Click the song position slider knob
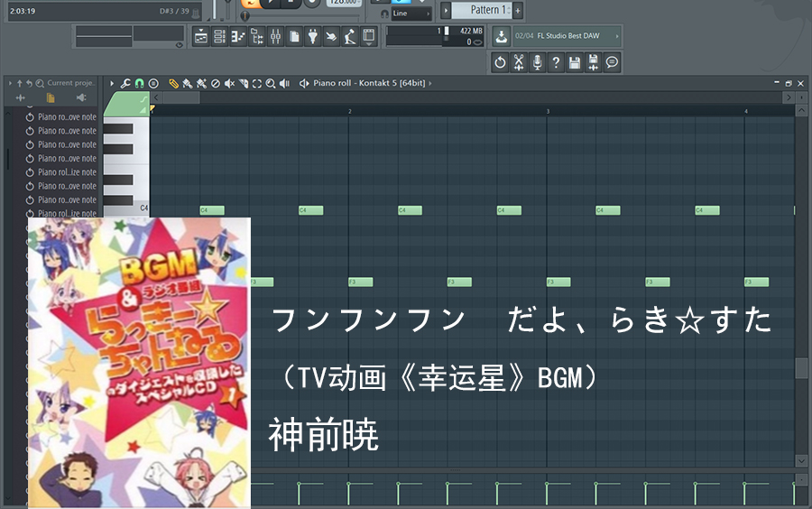This screenshot has width=812, height=509. (x=245, y=16)
